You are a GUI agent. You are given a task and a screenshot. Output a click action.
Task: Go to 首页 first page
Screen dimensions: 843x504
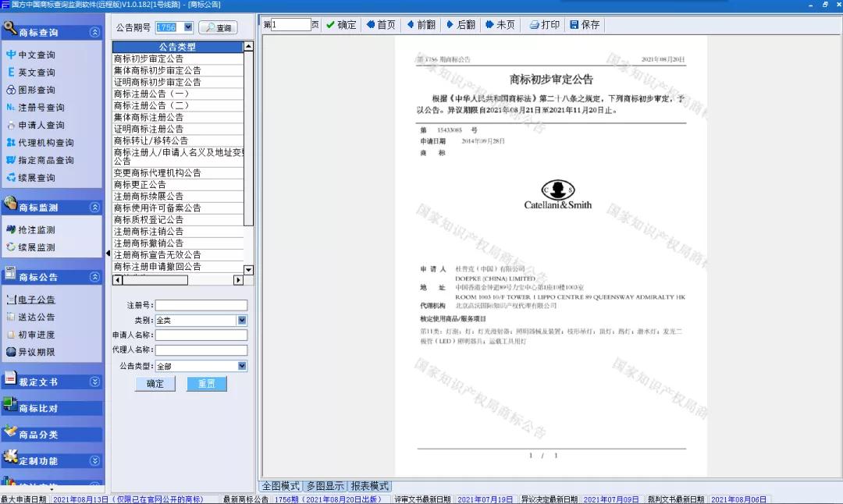pyautogui.click(x=380, y=25)
